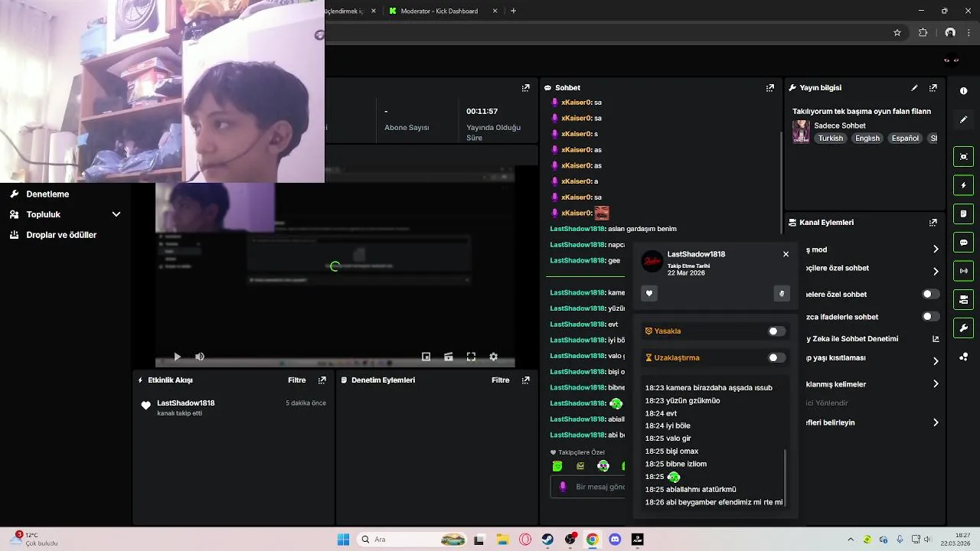Viewport: 980px width, 551px height.
Task: Open a new browser tab
Action: tap(513, 11)
